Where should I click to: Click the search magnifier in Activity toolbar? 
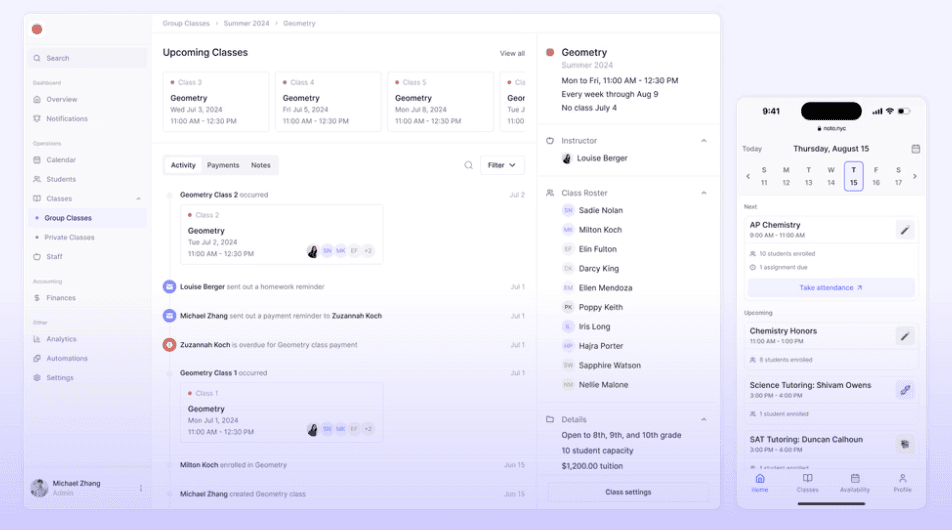pos(468,165)
